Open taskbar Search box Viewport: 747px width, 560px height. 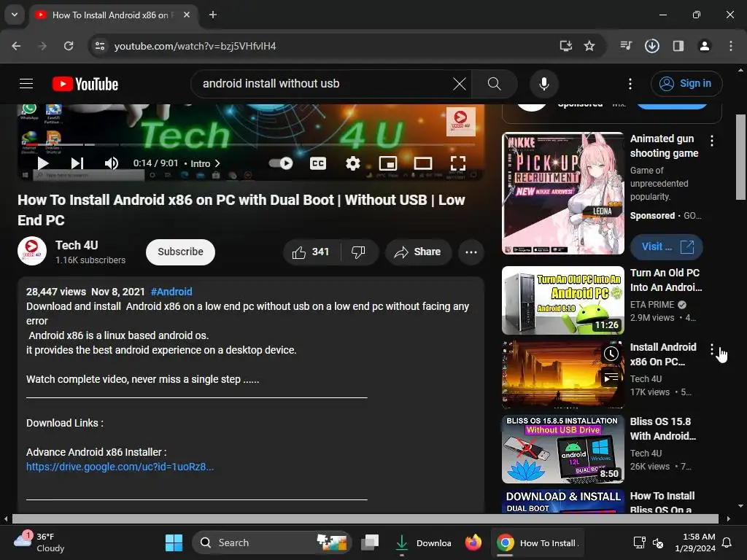(272, 542)
